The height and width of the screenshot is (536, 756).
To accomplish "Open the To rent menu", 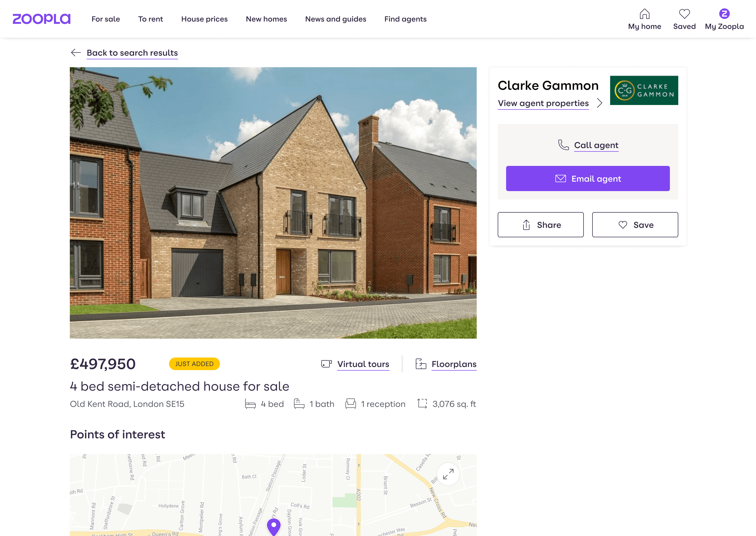I will pos(150,19).
